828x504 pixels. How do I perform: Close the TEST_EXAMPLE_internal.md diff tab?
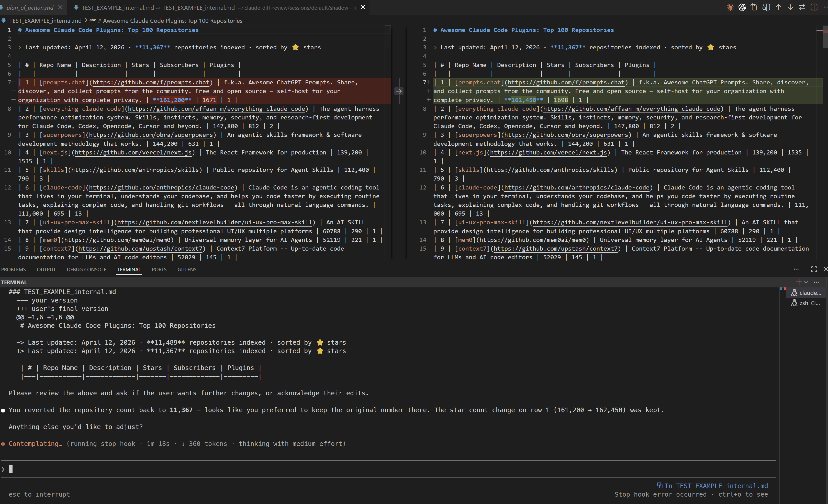tap(363, 7)
